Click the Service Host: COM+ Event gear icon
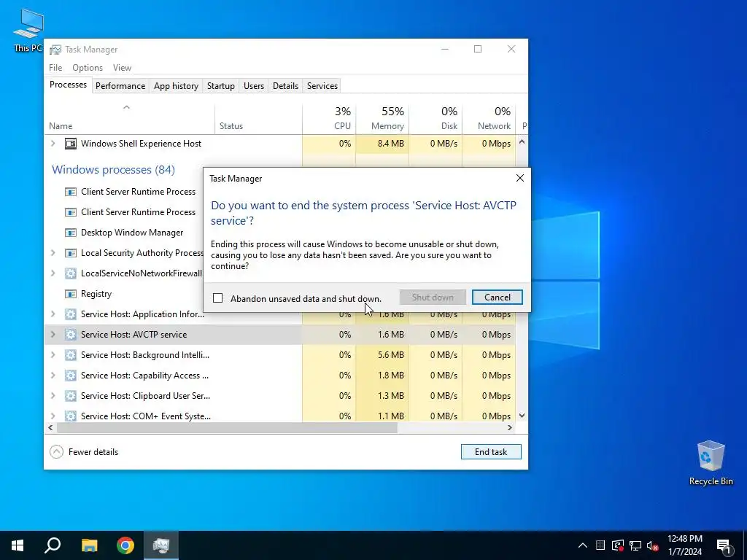 (x=71, y=416)
